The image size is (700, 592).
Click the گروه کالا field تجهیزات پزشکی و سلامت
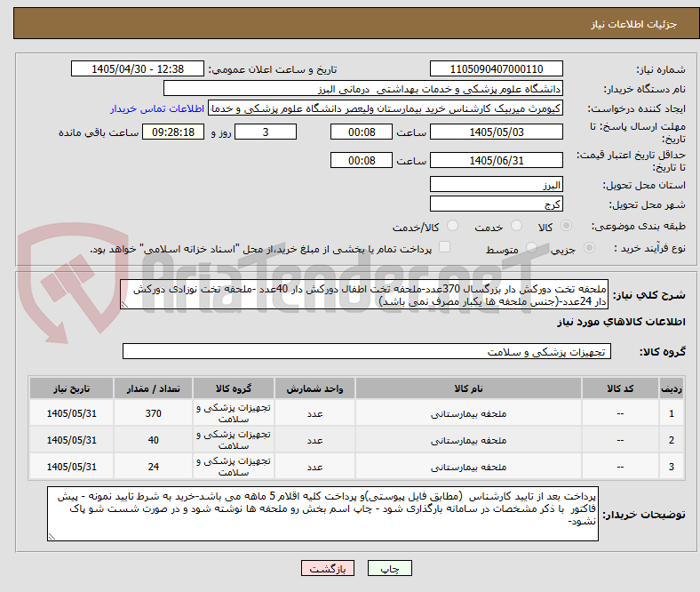(367, 351)
